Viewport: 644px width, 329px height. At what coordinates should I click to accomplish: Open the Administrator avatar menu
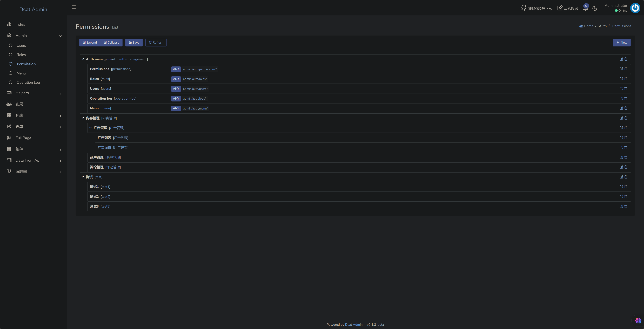click(x=635, y=8)
